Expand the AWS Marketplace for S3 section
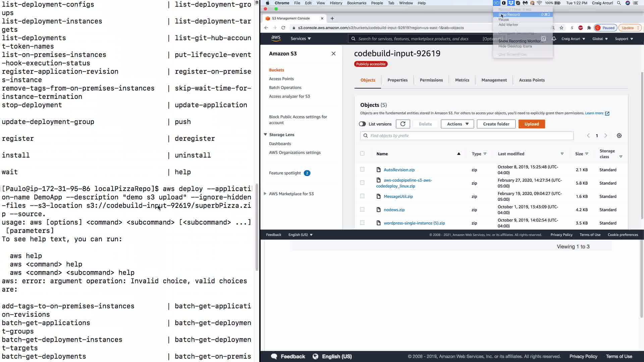The width and height of the screenshot is (644, 362). coord(265,194)
